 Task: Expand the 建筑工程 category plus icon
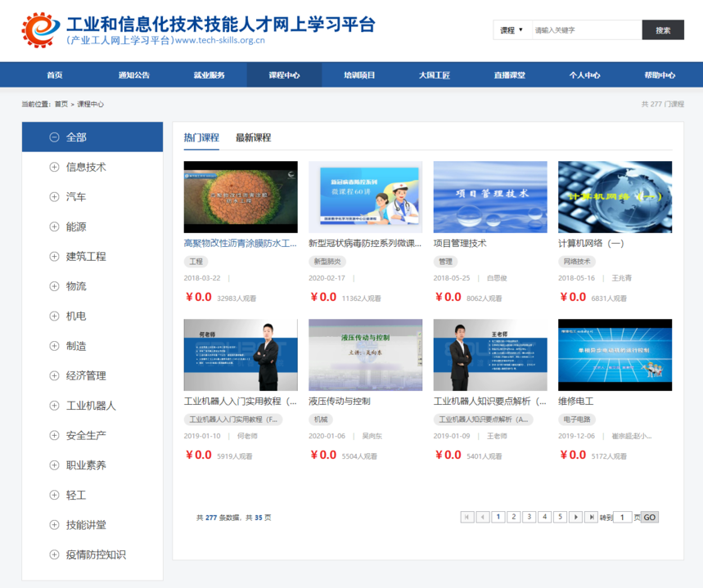click(54, 256)
